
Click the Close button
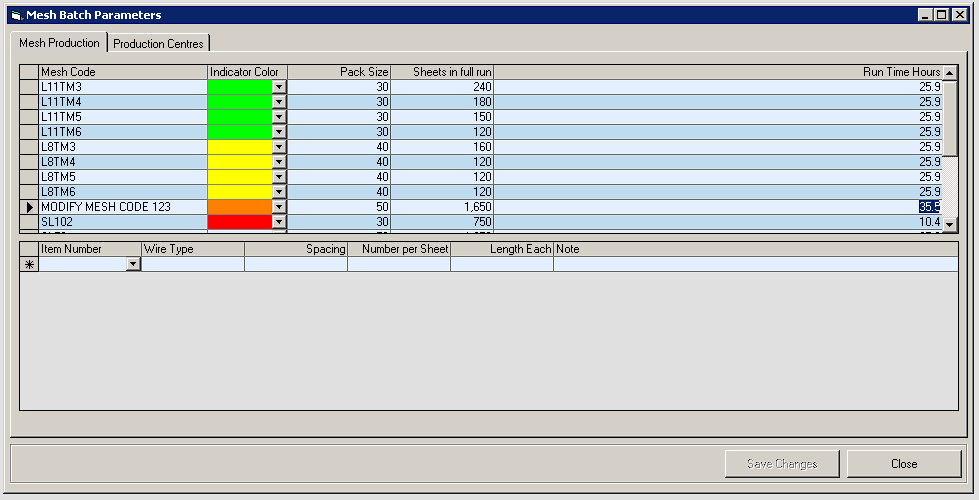click(903, 464)
